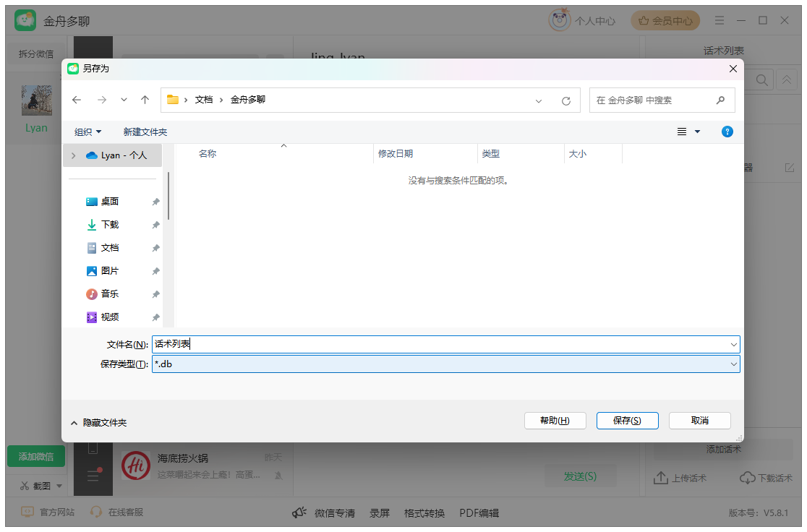The width and height of the screenshot is (807, 532).
Task: Click 添加话术 in the main window
Action: click(x=724, y=449)
